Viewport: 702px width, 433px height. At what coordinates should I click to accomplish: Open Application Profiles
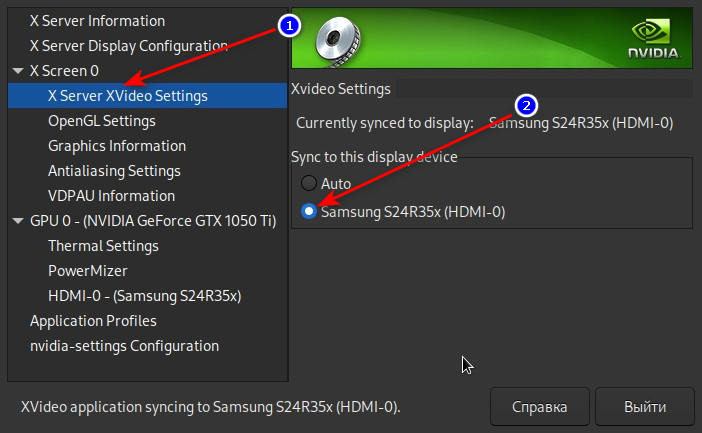pos(93,321)
